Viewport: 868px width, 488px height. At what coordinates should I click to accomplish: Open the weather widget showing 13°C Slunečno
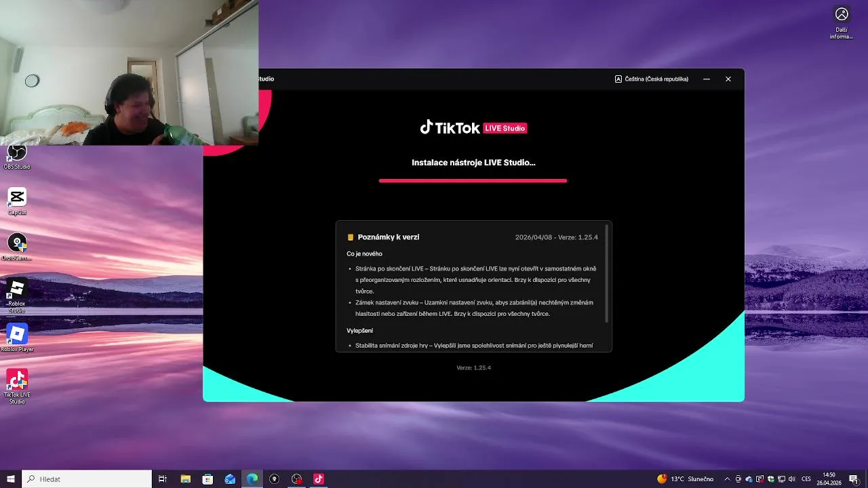(685, 479)
